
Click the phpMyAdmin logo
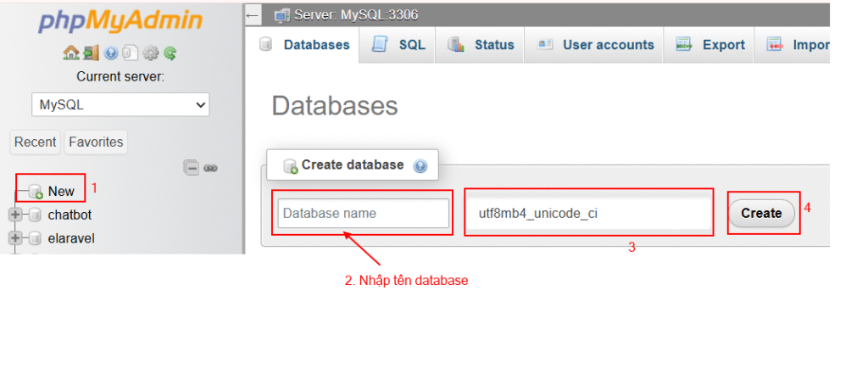(120, 21)
